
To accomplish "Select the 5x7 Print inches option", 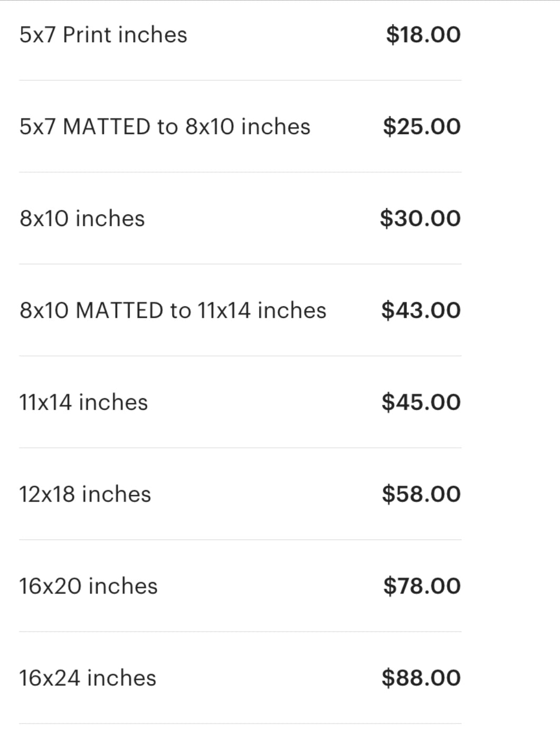I will point(103,35).
